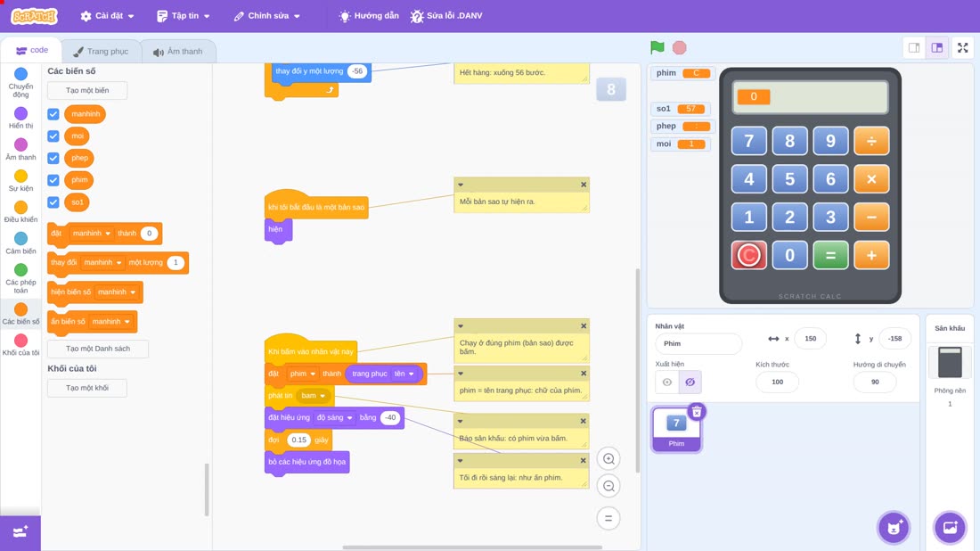Select the Điều khiển block category
The width and height of the screenshot is (980, 551).
pos(20,212)
